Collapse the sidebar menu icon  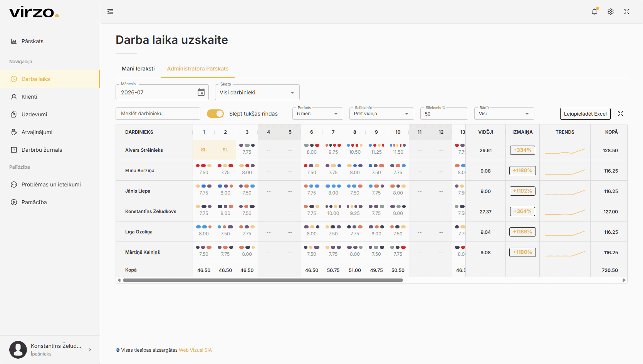(x=110, y=12)
